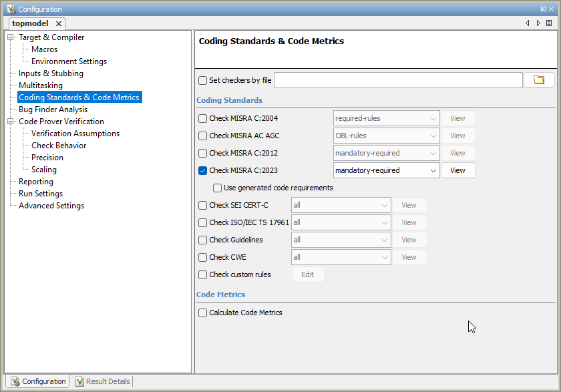This screenshot has width=561, height=392.
Task: Enable Check custom rules checkbox
Action: tap(202, 274)
